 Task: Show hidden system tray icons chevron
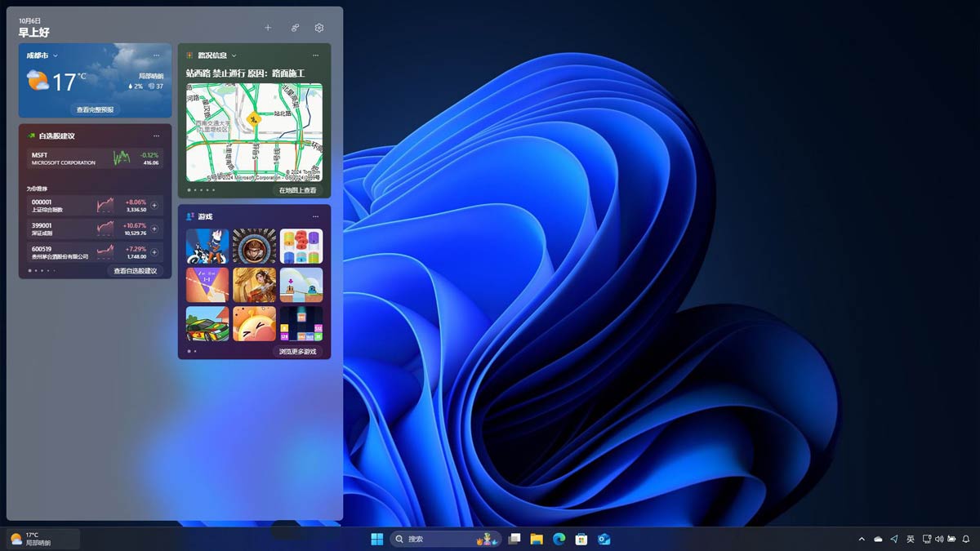click(x=861, y=539)
